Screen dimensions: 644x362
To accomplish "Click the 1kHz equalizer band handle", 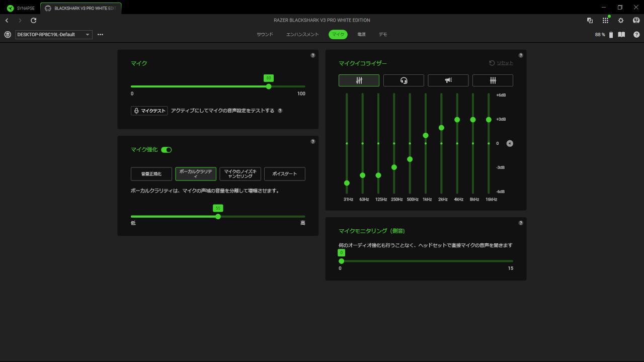I will pyautogui.click(x=426, y=135).
